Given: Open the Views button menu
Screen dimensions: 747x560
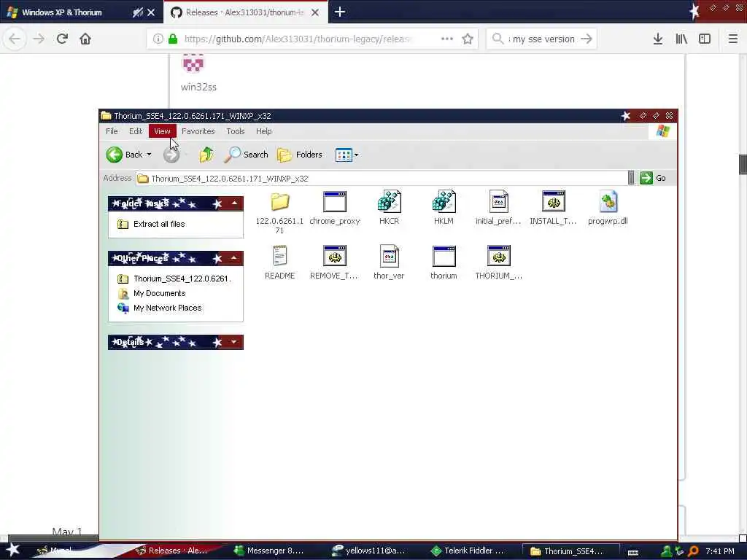Looking at the screenshot, I should click(347, 155).
